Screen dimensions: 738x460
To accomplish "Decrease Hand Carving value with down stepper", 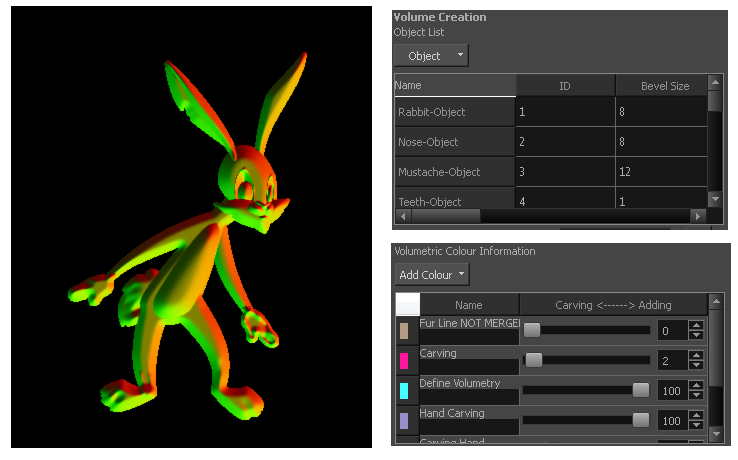I will click(696, 425).
